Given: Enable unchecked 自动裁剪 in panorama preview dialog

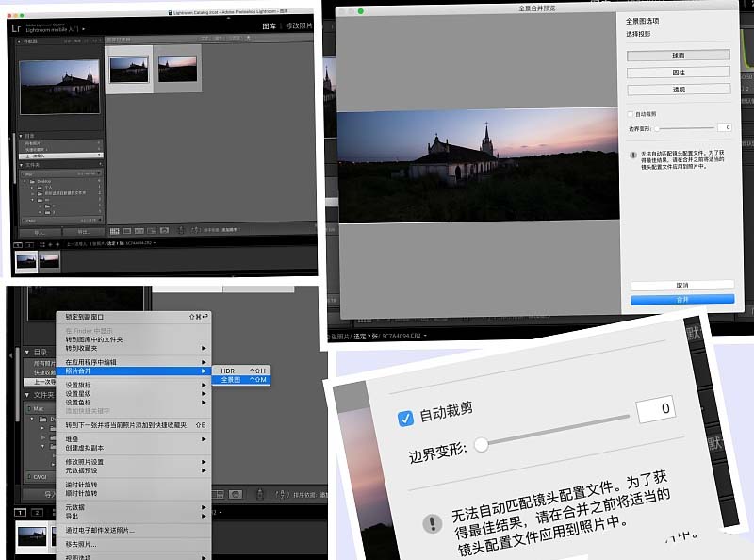Looking at the screenshot, I should point(631,114).
